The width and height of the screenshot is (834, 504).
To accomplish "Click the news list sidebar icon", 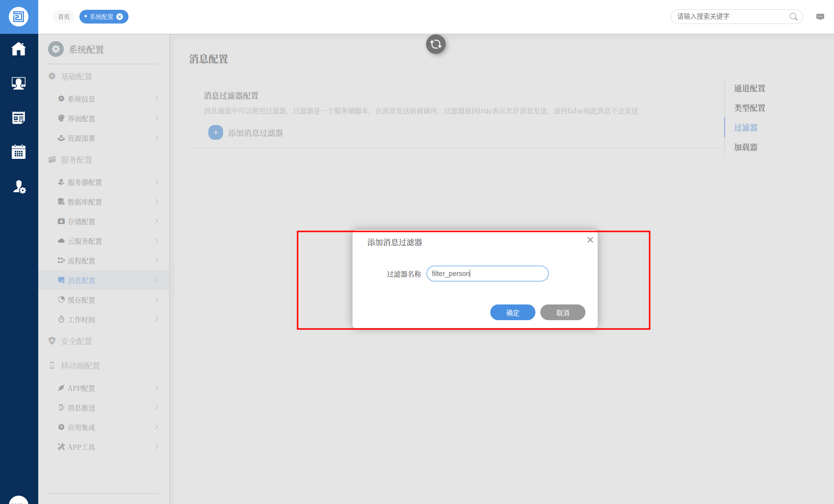I will [19, 118].
